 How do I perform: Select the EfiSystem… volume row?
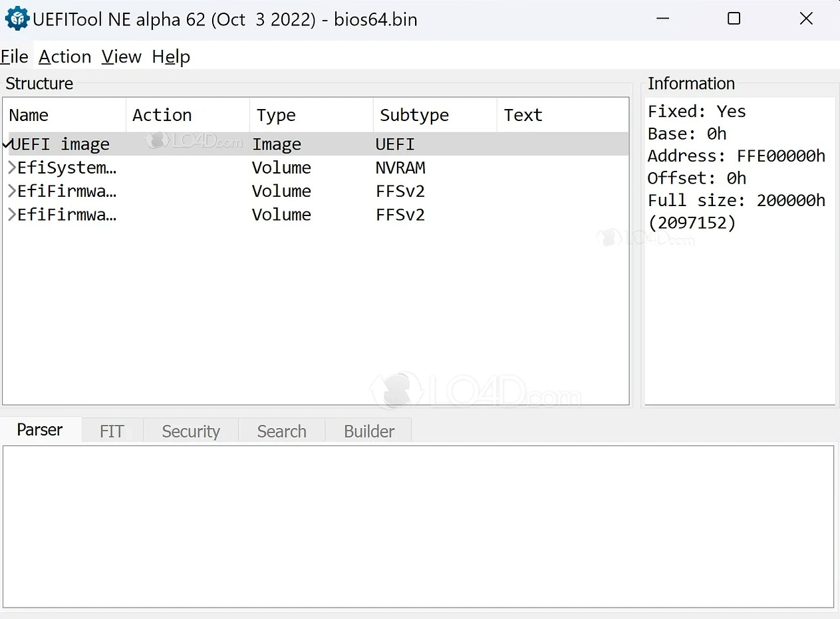(315, 168)
